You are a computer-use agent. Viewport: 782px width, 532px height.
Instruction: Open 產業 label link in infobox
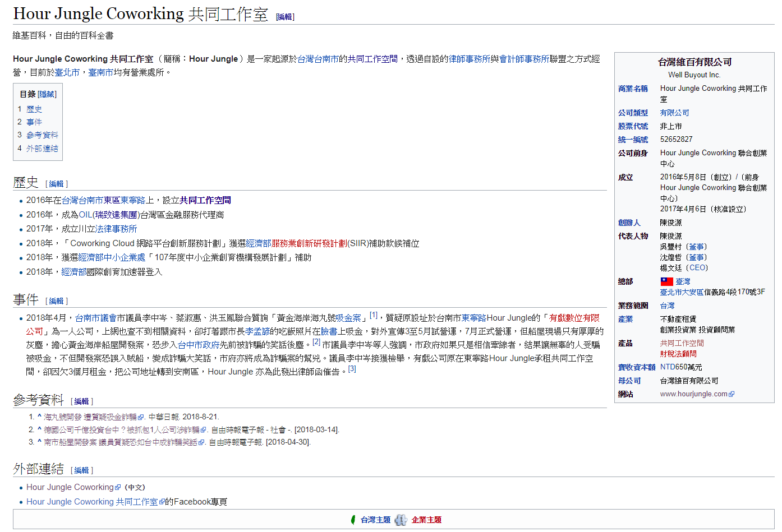click(625, 319)
